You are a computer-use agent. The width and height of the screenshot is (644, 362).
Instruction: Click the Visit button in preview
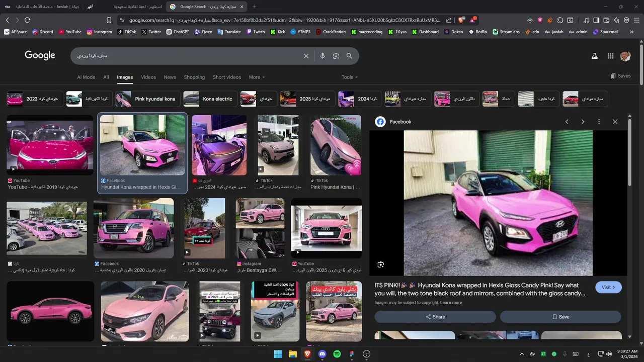608,287
